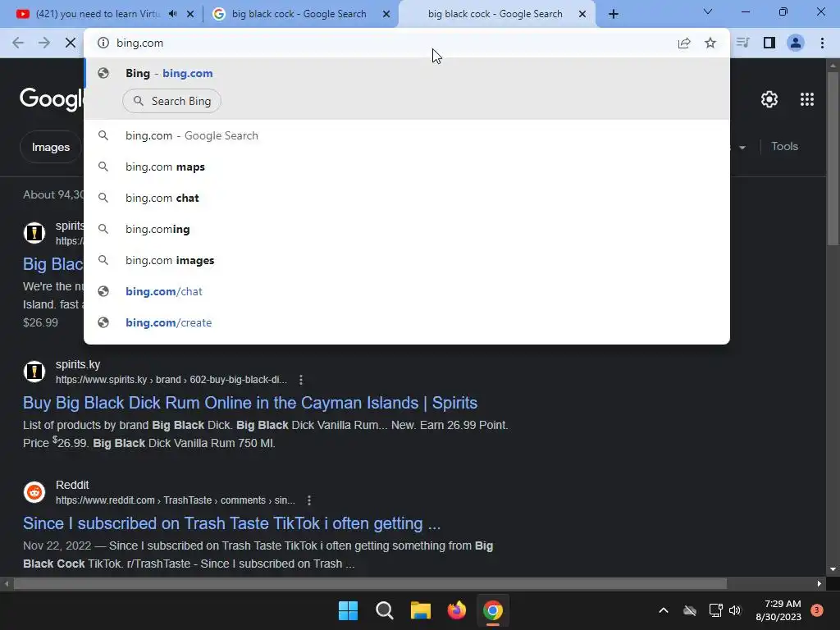Open the Chrome profile avatar

pyautogui.click(x=796, y=43)
